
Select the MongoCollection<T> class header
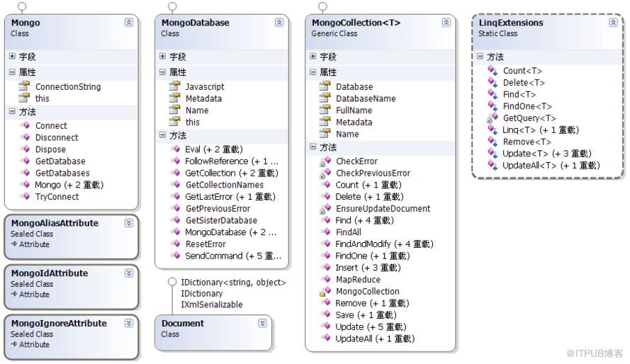pyautogui.click(x=380, y=28)
